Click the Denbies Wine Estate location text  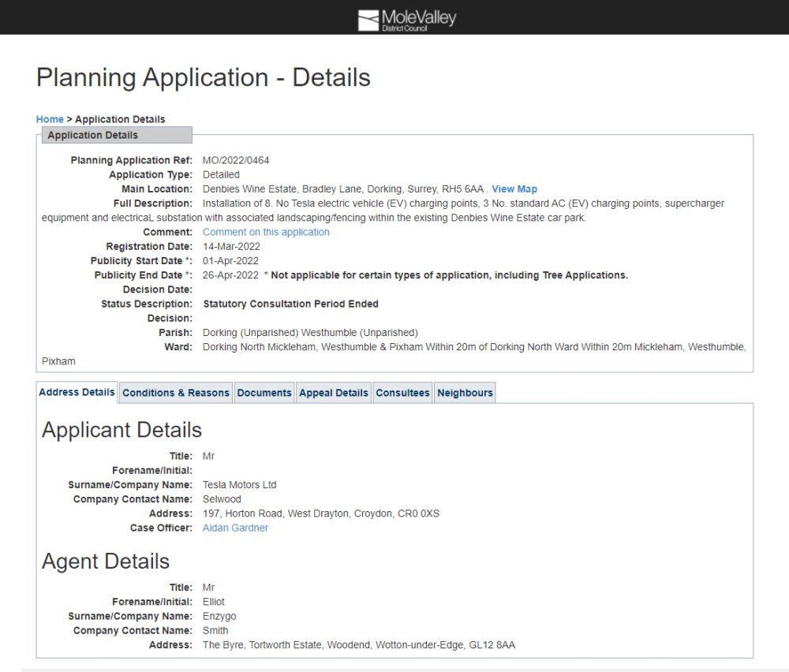343,189
